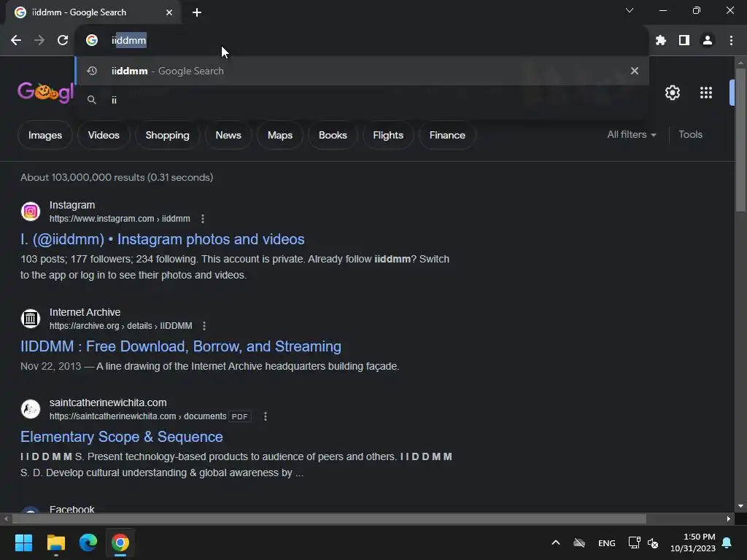Click the archive.org details IIDDMM URL
This screenshot has height=560, width=747.
(x=120, y=326)
